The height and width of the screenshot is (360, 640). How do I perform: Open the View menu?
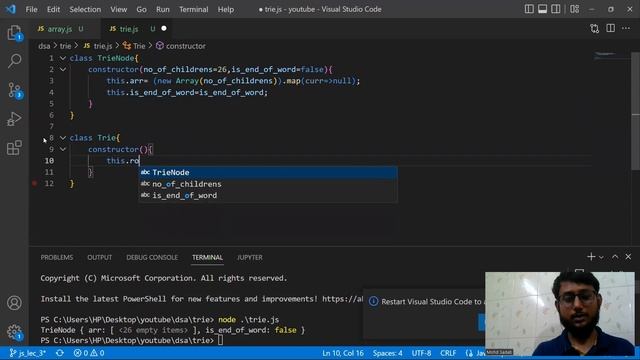coord(118,9)
